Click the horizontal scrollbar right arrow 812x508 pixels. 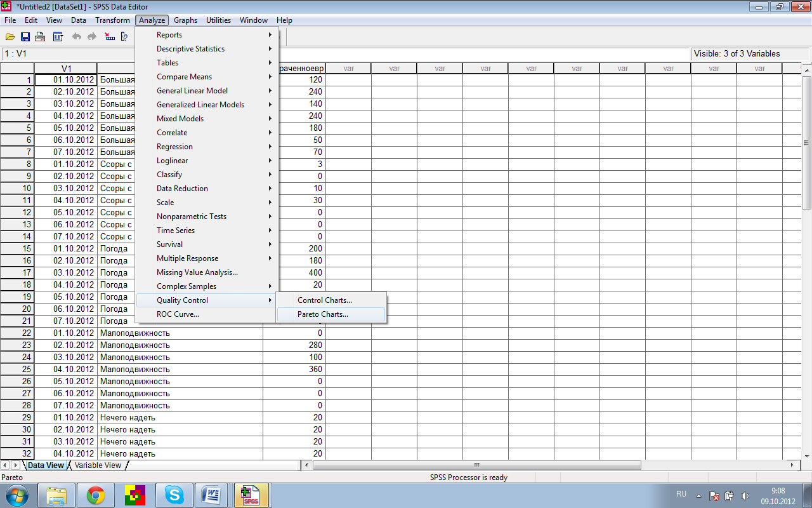tap(791, 465)
